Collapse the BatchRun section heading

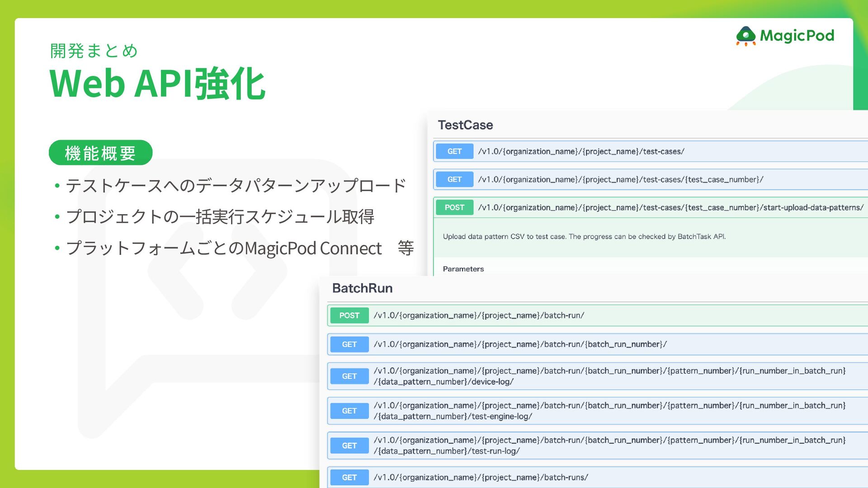[x=362, y=288]
